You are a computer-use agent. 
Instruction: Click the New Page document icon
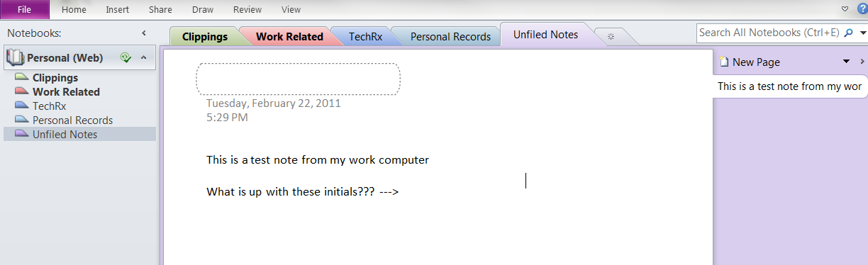[724, 62]
